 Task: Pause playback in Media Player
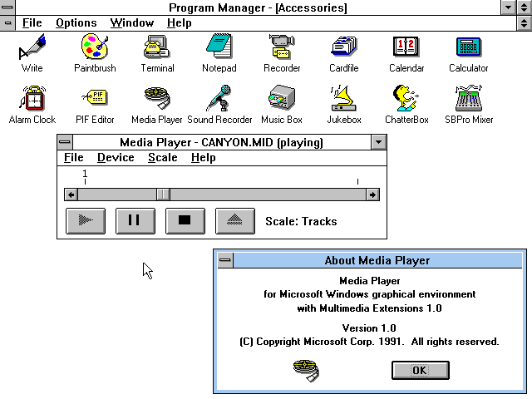(135, 221)
